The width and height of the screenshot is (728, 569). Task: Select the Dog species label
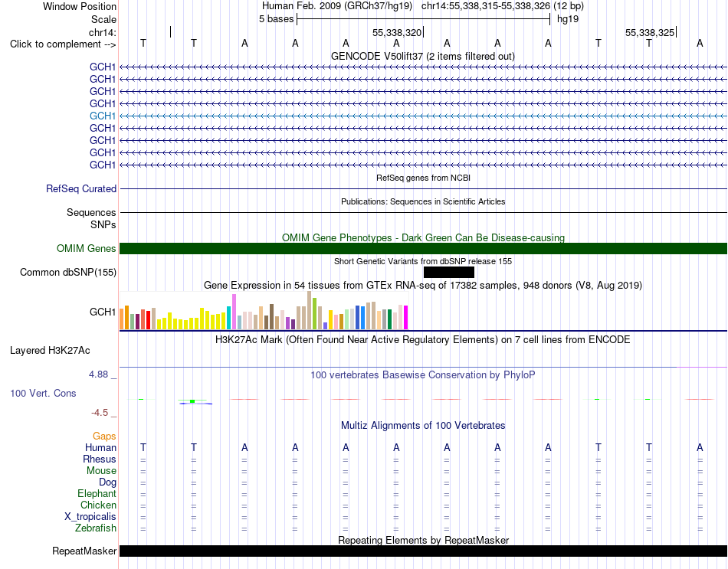pos(107,482)
